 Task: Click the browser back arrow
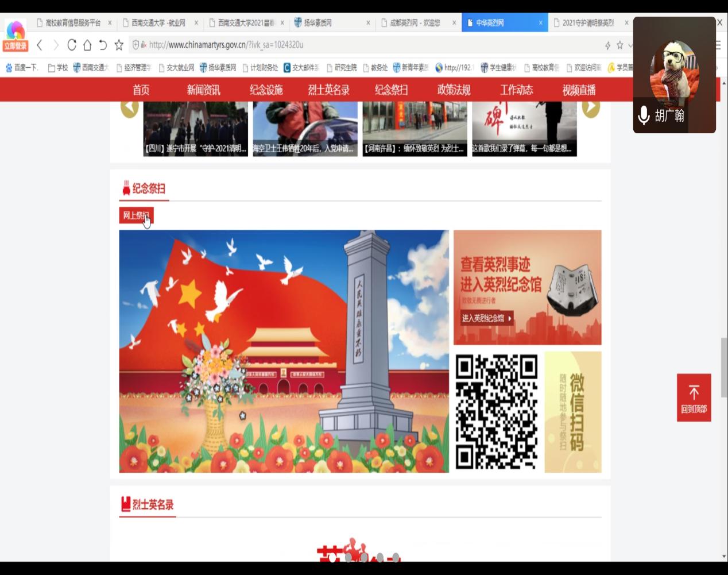point(40,45)
